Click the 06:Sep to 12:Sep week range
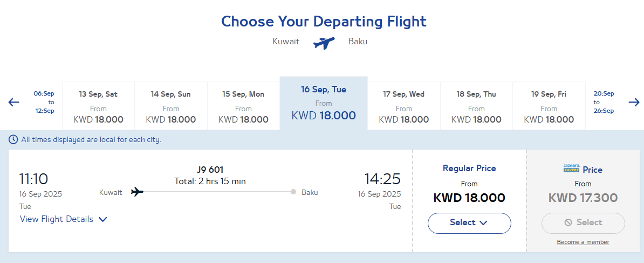The image size is (644, 263). pyautogui.click(x=44, y=102)
